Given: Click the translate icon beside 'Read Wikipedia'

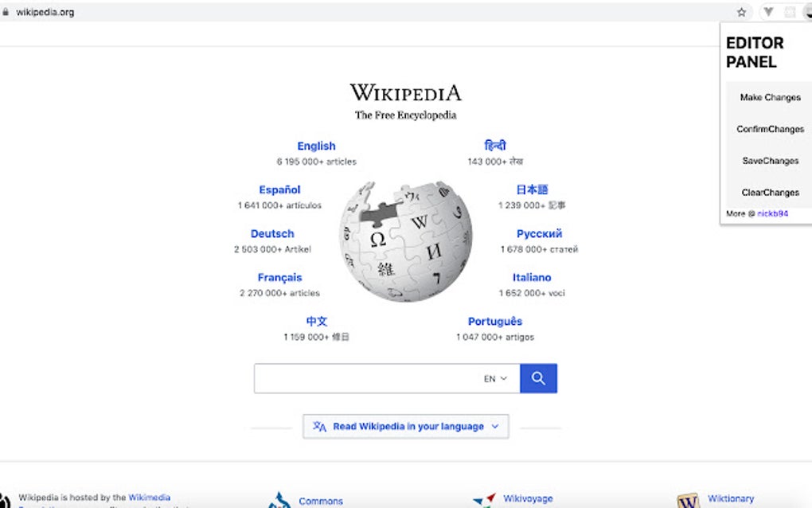Looking at the screenshot, I should (321, 426).
